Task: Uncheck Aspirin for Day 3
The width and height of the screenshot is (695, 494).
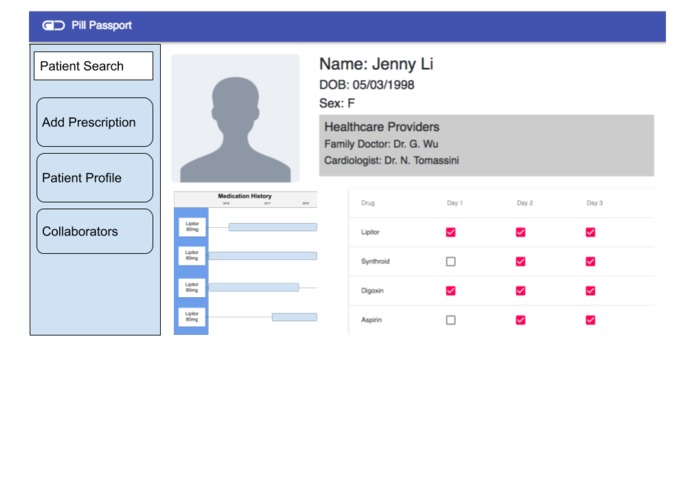Action: [x=590, y=320]
